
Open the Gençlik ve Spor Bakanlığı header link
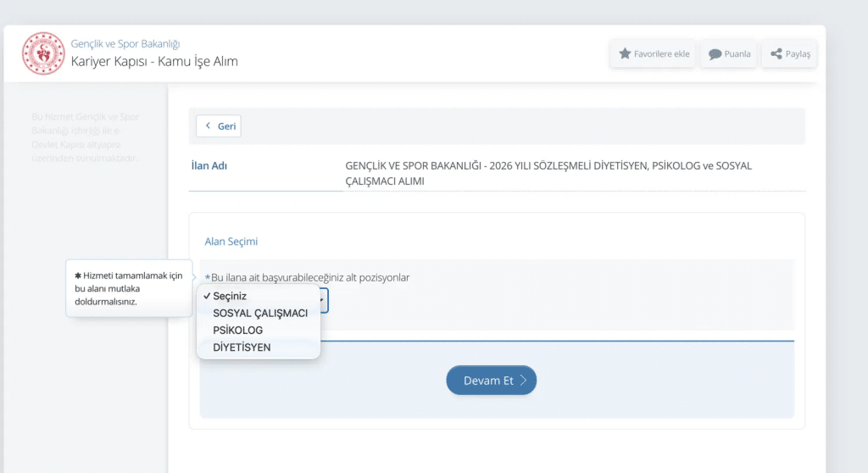coord(125,43)
